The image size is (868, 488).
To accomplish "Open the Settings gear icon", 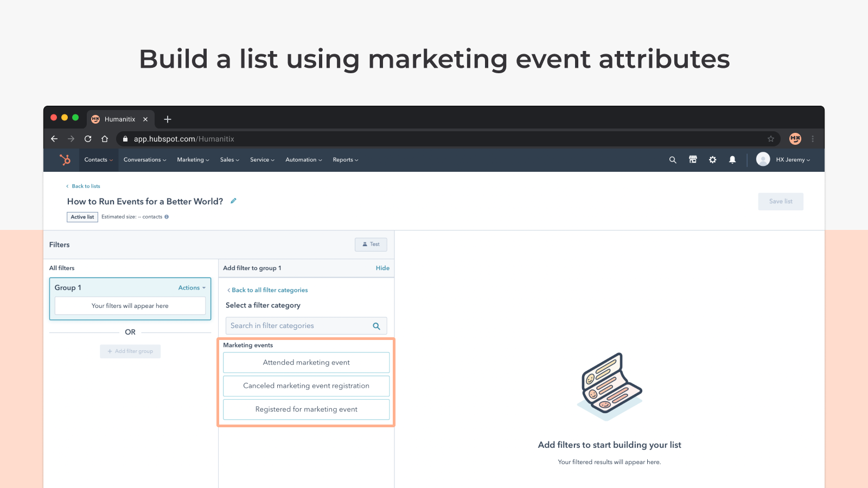I will click(x=712, y=159).
